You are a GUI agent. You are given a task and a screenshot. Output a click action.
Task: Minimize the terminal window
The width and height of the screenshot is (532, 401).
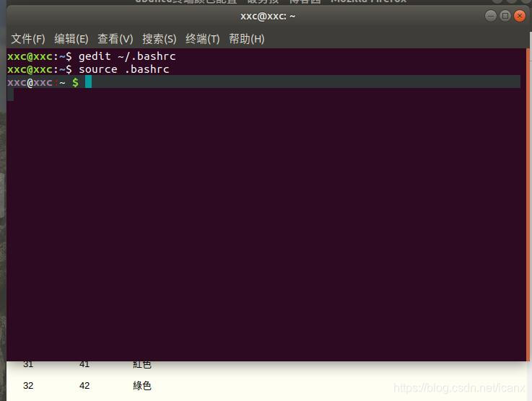point(491,16)
